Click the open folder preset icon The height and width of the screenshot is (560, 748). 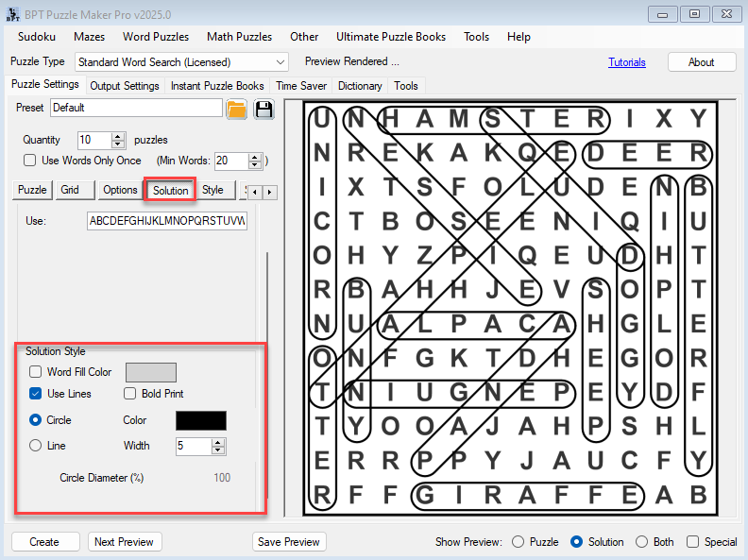(236, 109)
